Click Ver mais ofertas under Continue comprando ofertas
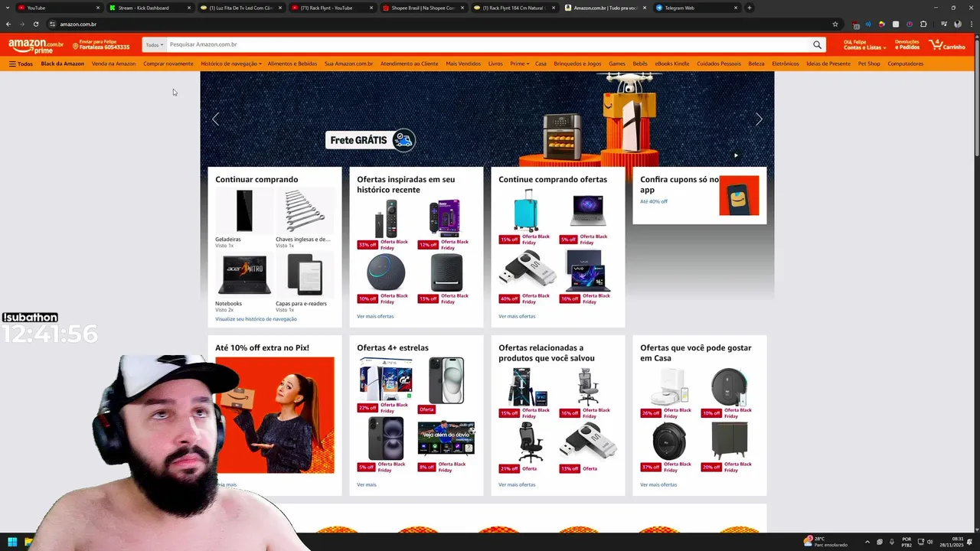This screenshot has width=980, height=551. click(517, 316)
